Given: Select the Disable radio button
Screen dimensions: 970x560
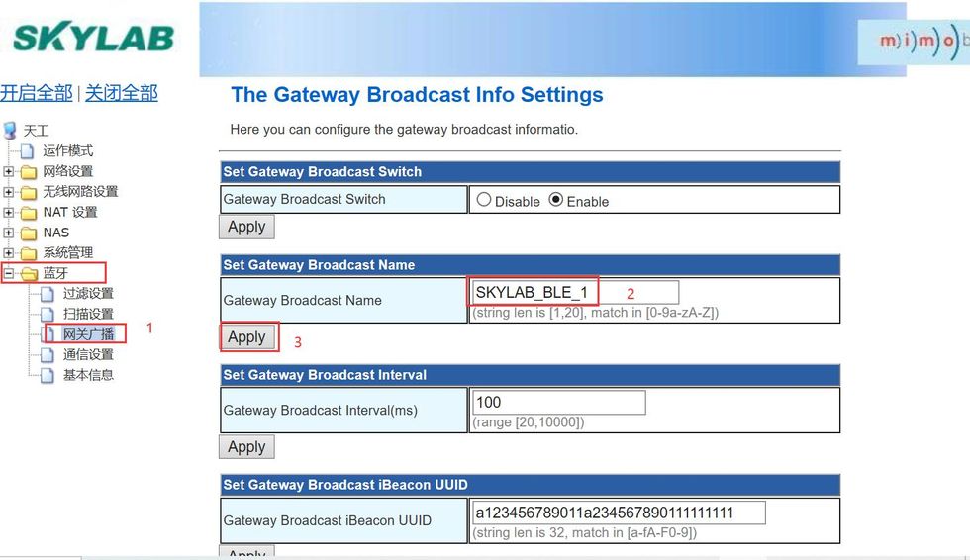Looking at the screenshot, I should [484, 200].
